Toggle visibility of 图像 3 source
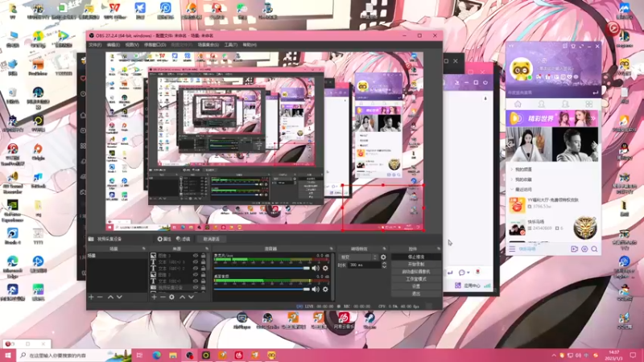Image resolution: width=644 pixels, height=362 pixels. point(196,256)
